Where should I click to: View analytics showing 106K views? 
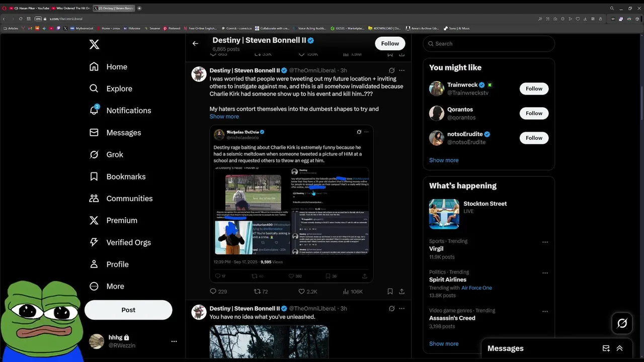[x=353, y=292]
